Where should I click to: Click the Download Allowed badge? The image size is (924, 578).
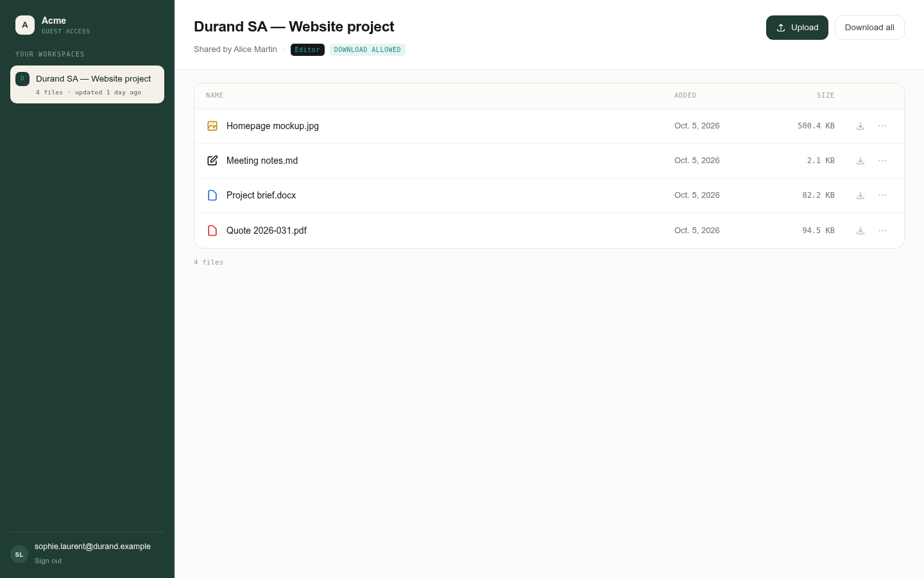[x=368, y=49]
